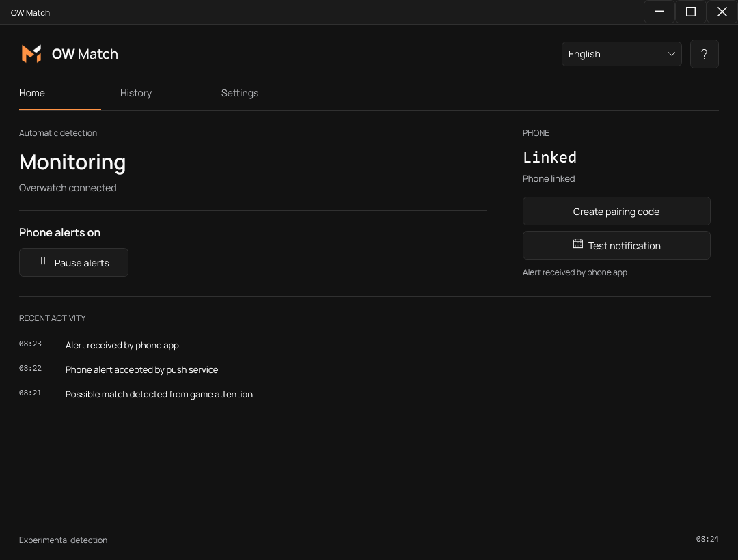The width and height of the screenshot is (738, 560).
Task: Click the 08:24 clock in the footer
Action: coord(707,540)
